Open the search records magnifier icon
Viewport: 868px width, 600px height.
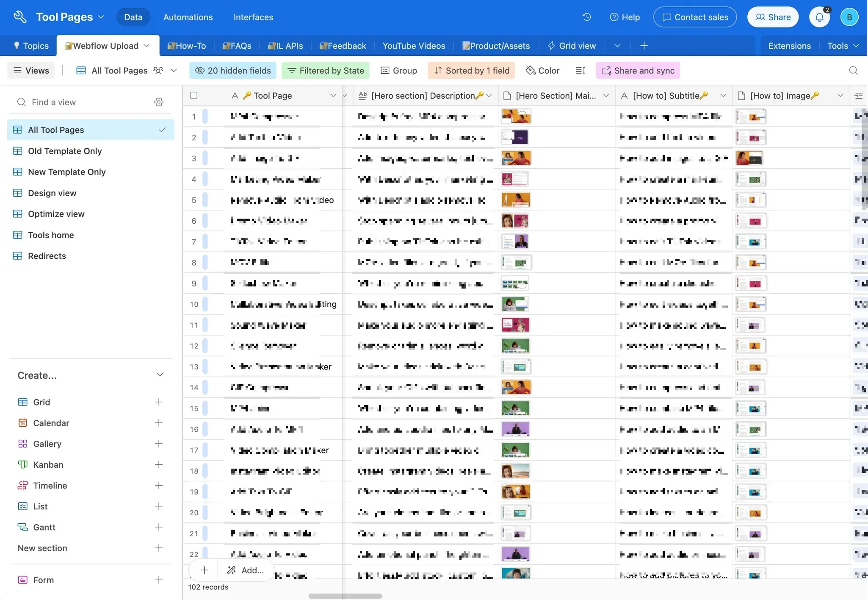[853, 70]
